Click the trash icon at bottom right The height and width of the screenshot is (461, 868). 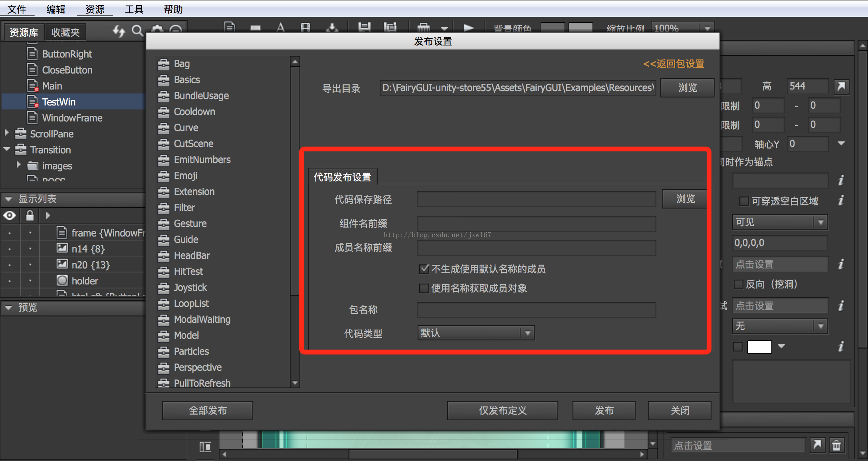coord(836,445)
